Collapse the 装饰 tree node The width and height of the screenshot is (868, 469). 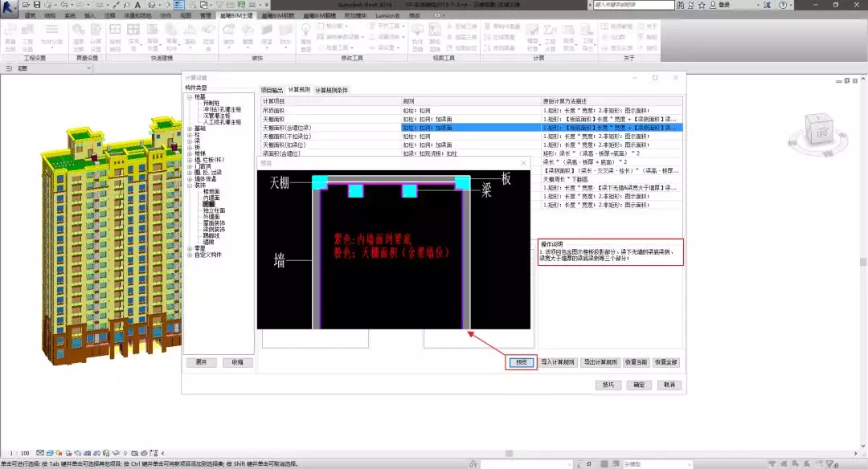click(189, 185)
